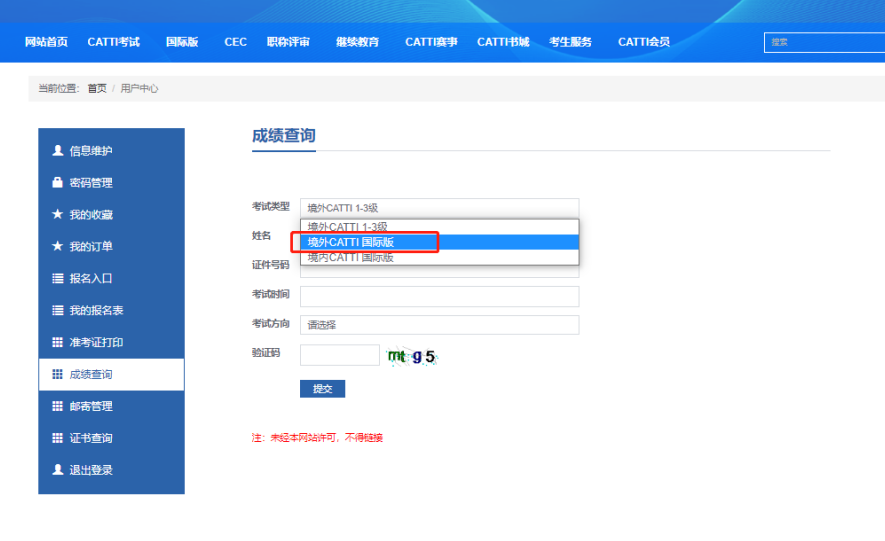Choose 境外CATTI 国际版 option
The image size is (885, 541).
click(439, 242)
